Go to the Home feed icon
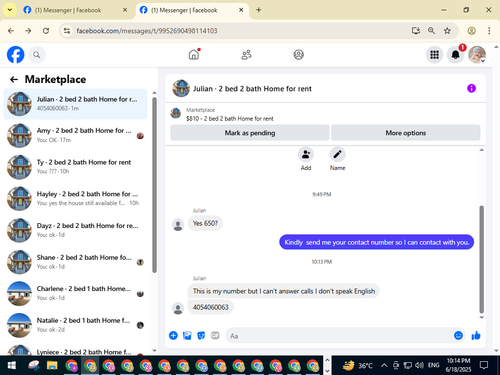This screenshot has height=375, width=500. [x=194, y=55]
